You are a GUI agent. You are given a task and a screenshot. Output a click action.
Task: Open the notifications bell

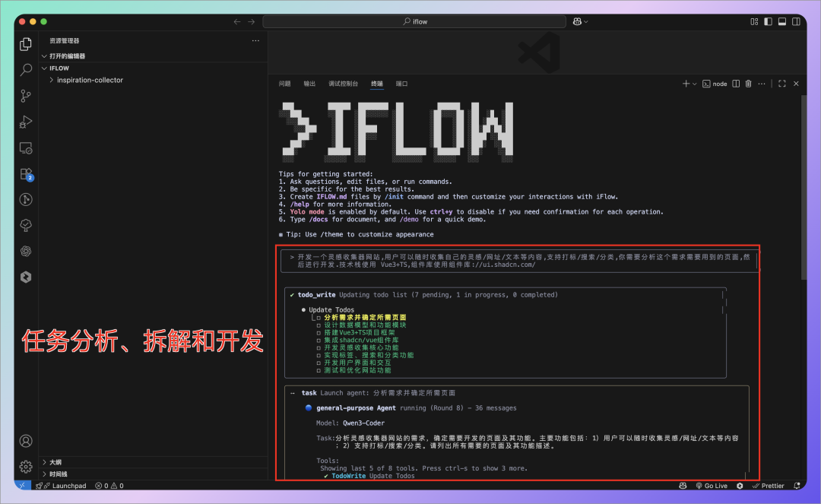pos(797,486)
